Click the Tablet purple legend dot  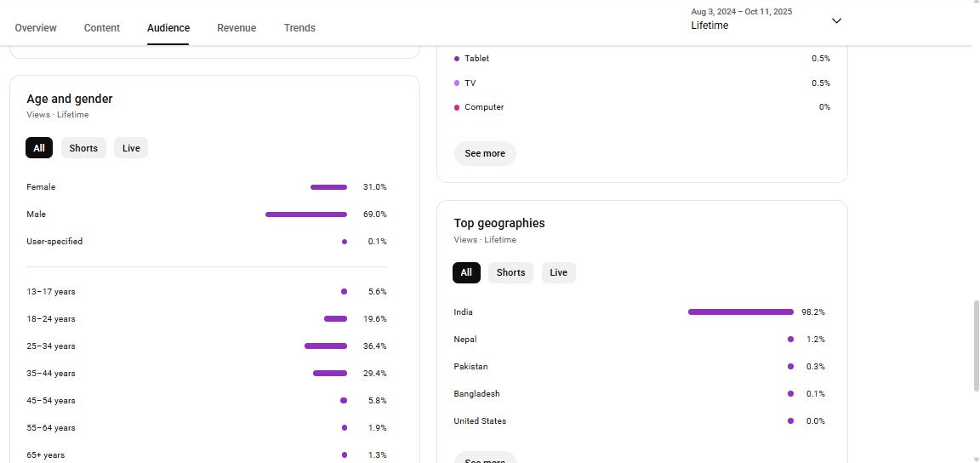[x=457, y=59]
